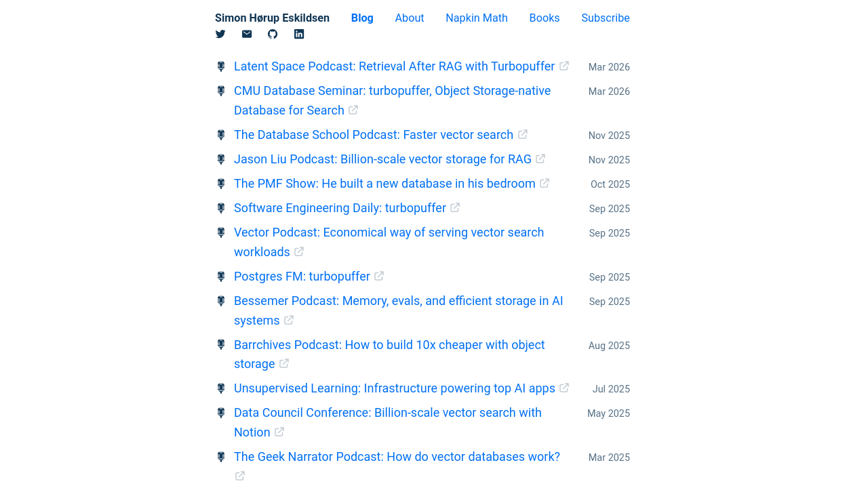Image resolution: width=868 pixels, height=488 pixels.
Task: Open The Database School Podcast: Faster vector search
Action: click(374, 135)
